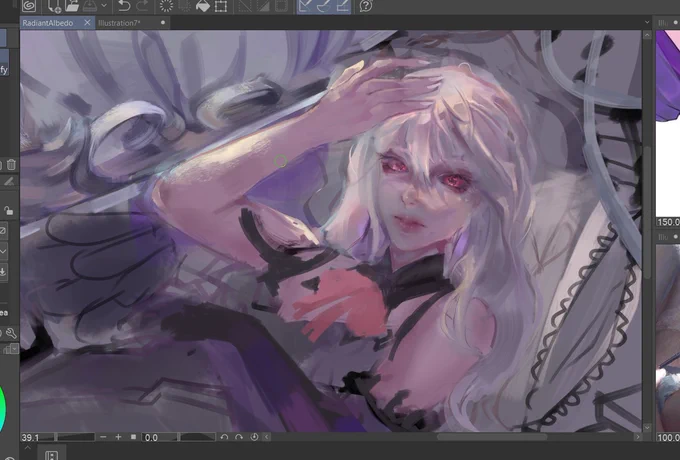This screenshot has width=680, height=460.
Task: Click horizontal scrollbar right arrow
Action: click(638, 437)
